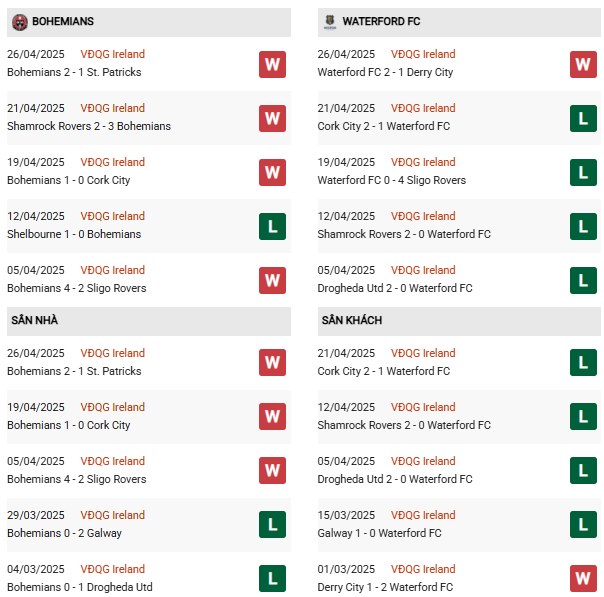Select the SÂN NHÀ section header
This screenshot has width=604, height=597.
[x=149, y=321]
